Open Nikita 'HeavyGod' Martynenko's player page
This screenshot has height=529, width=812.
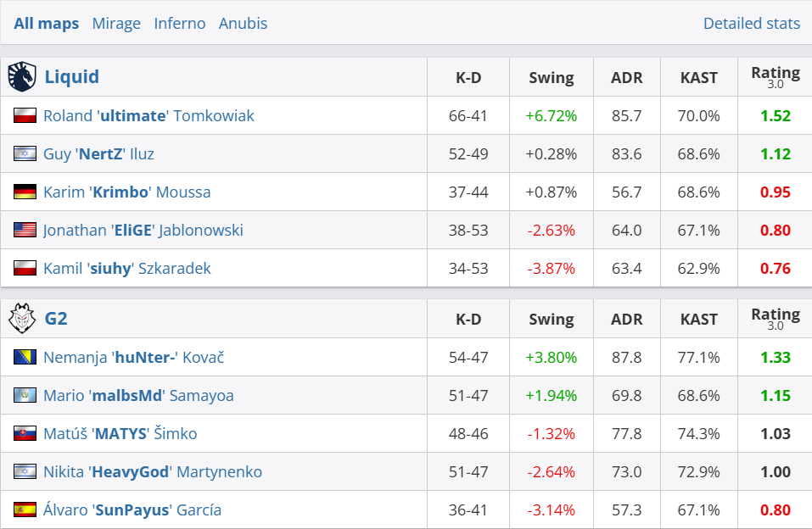(x=153, y=471)
